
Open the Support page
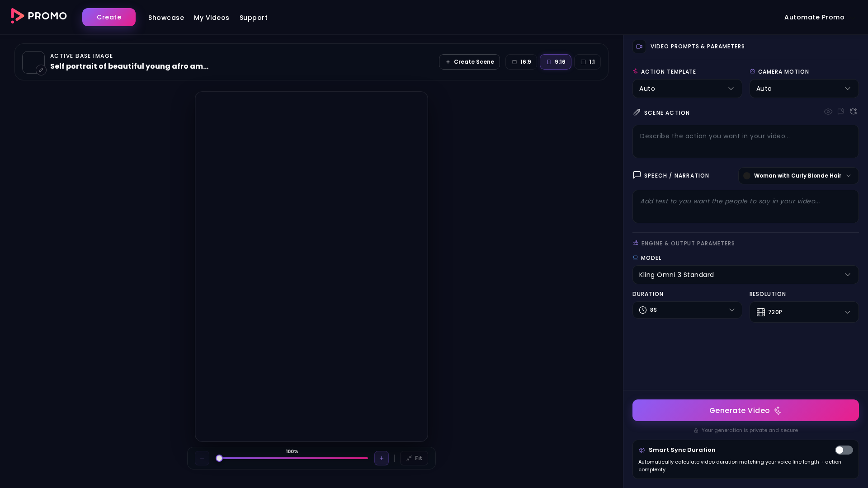click(254, 18)
